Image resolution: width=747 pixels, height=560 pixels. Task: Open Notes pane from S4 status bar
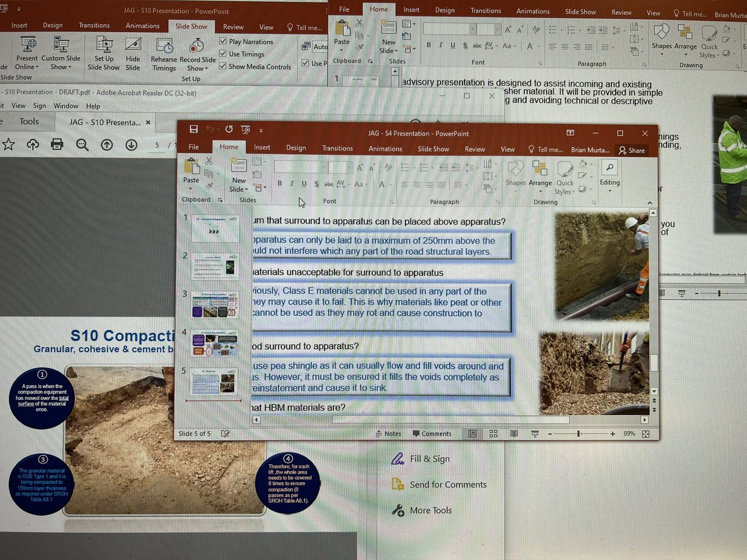point(388,434)
